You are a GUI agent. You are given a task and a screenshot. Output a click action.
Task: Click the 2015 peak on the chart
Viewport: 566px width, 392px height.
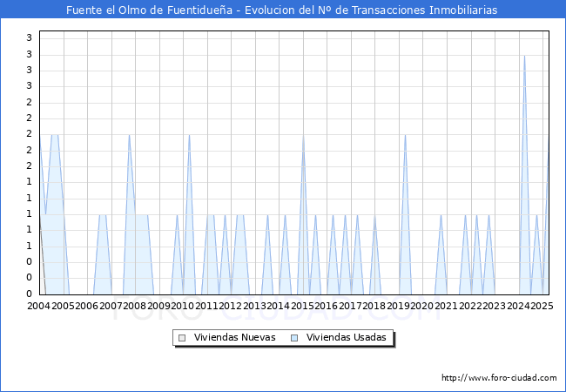tap(304, 135)
